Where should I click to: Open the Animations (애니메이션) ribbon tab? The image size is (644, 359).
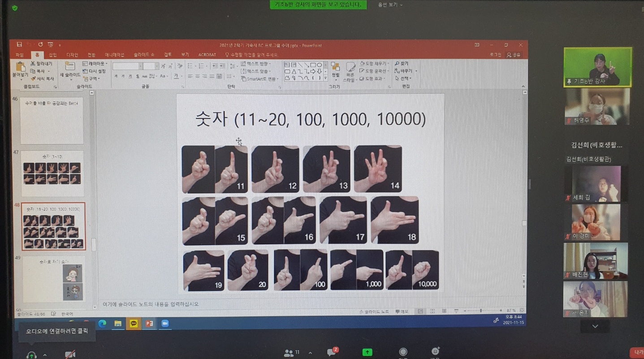coord(114,55)
